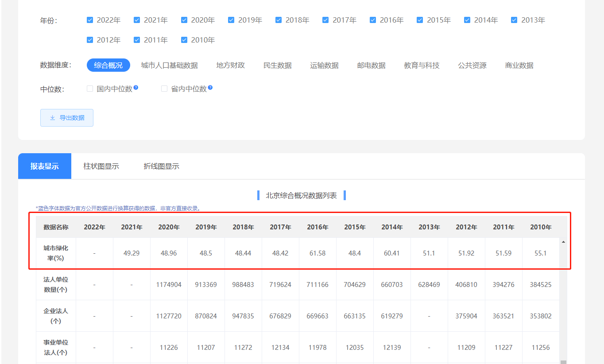Click the 384525 cell value

[541, 285]
